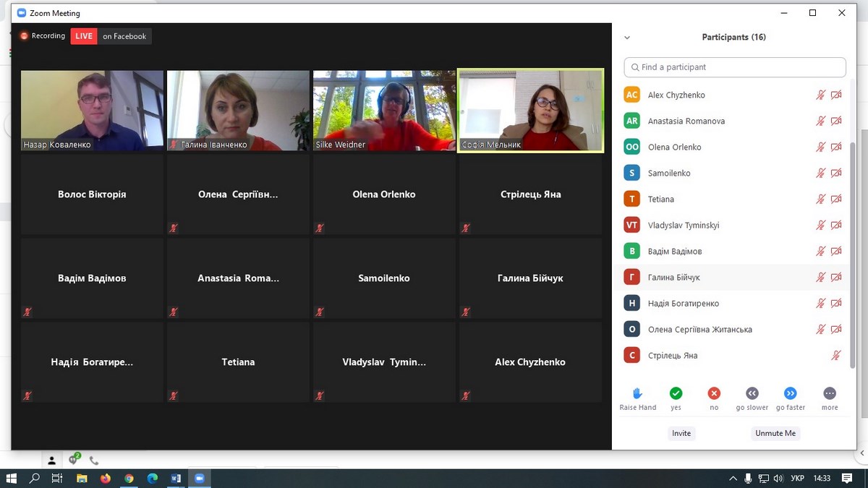This screenshot has height=488, width=868.
Task: Show hidden icons in the system tray
Action: pyautogui.click(x=733, y=479)
